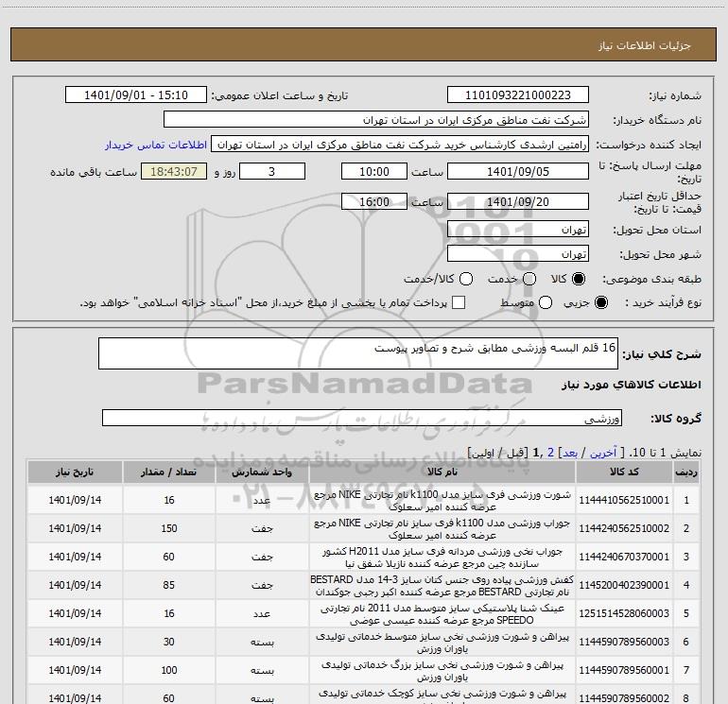Click quantity 100 in row 7
The image size is (728, 704).
169,670
